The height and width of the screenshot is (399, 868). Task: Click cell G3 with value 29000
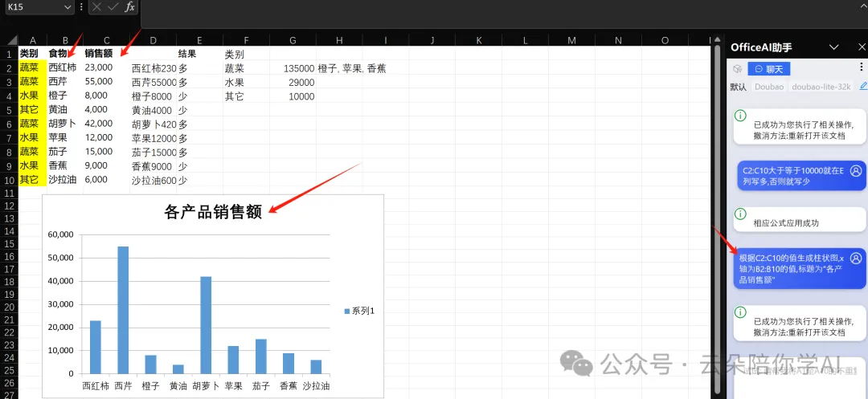coord(293,83)
